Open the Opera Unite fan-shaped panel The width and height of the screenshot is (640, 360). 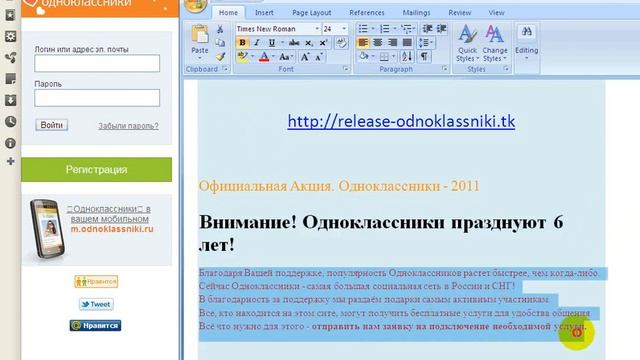10,58
